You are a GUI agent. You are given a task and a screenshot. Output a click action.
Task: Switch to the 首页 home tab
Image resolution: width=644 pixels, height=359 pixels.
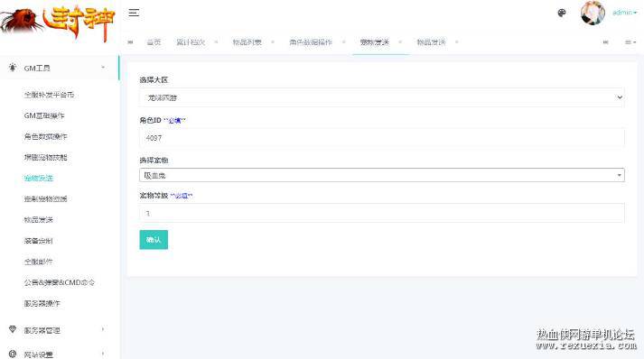point(154,42)
